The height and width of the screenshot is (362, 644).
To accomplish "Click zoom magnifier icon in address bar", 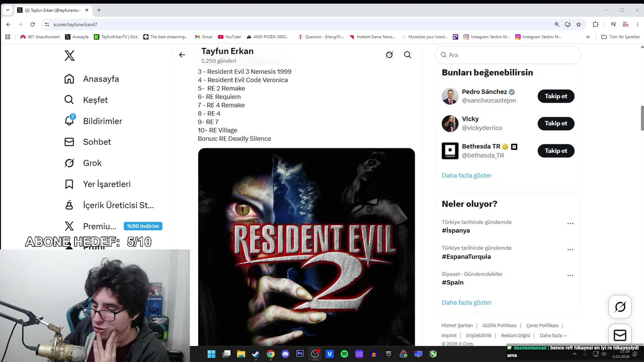I will pos(557,24).
